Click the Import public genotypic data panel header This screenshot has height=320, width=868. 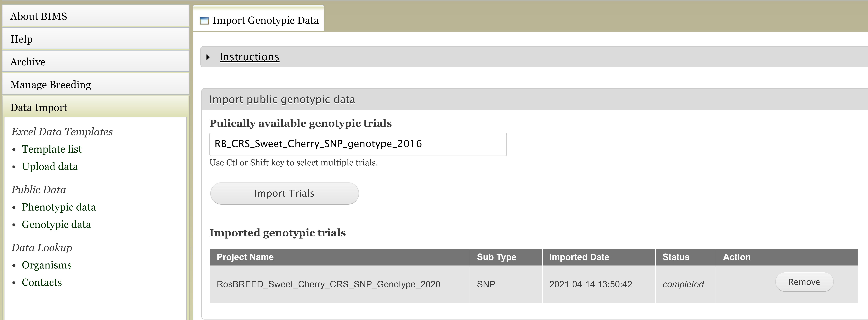[535, 99]
